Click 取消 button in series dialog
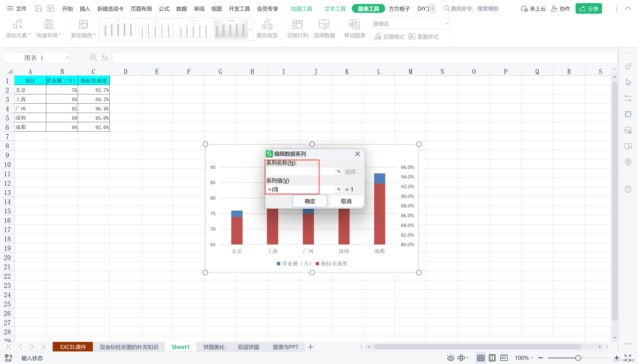 [x=346, y=201]
